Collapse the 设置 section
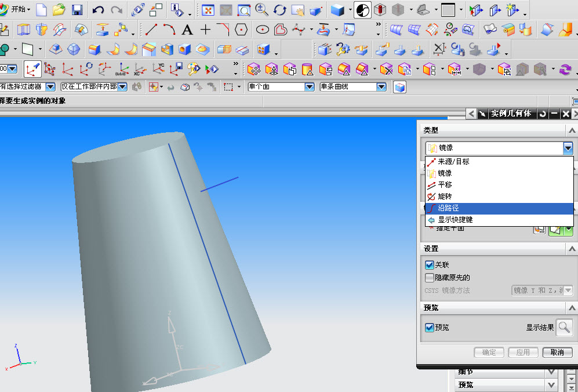Screen dimensions: 578x392 pyautogui.click(x=572, y=249)
